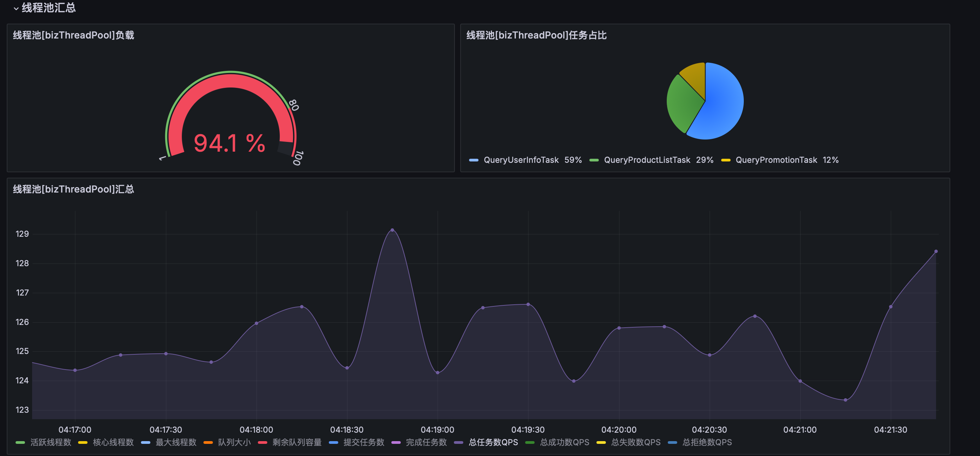Click 总失败数QPS legend color marker
Image resolution: width=980 pixels, height=456 pixels.
[x=601, y=443]
